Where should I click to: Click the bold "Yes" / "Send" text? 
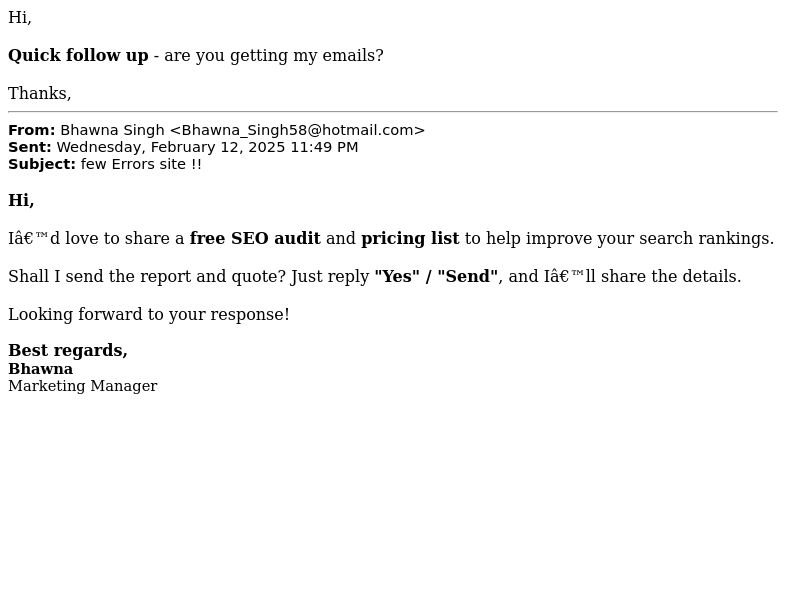[x=436, y=276]
